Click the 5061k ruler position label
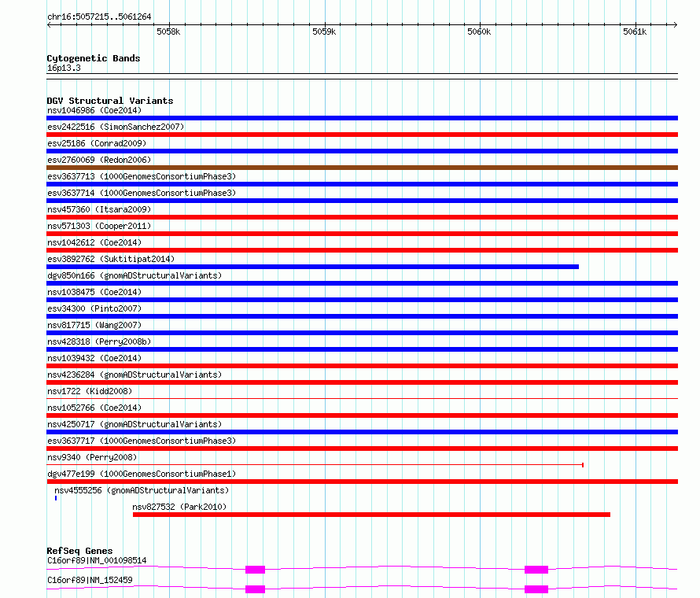The height and width of the screenshot is (598, 700). pyautogui.click(x=635, y=31)
